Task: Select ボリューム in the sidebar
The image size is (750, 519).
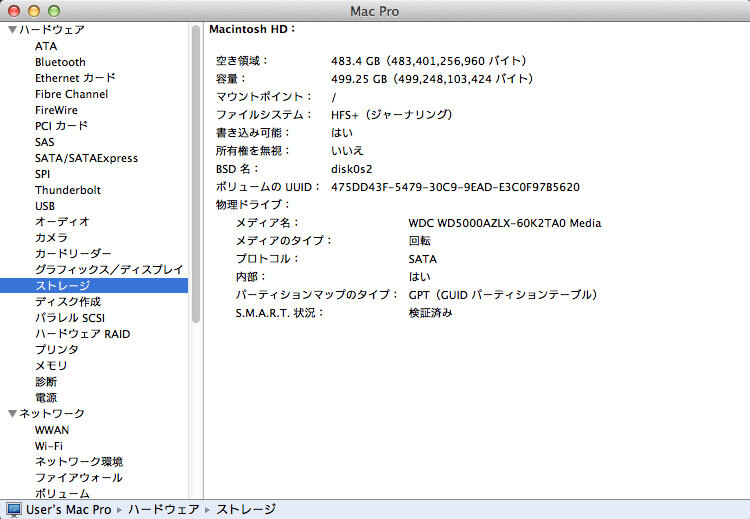Action: pyautogui.click(x=62, y=493)
